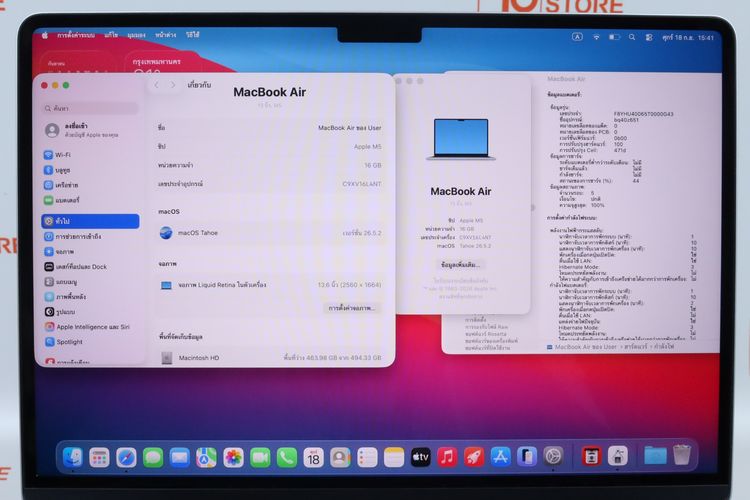750x500 pixels.
Task: Click the input source A icon in menu bar
Action: 577,37
